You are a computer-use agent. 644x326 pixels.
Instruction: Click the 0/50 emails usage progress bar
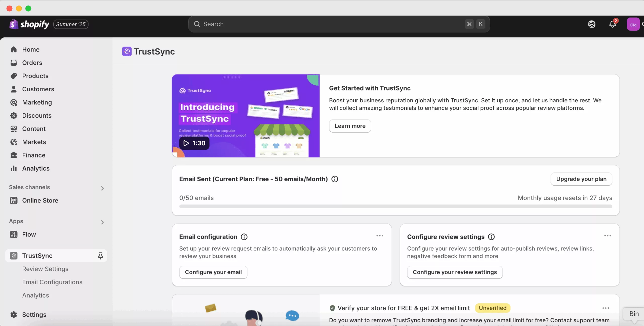tap(396, 207)
